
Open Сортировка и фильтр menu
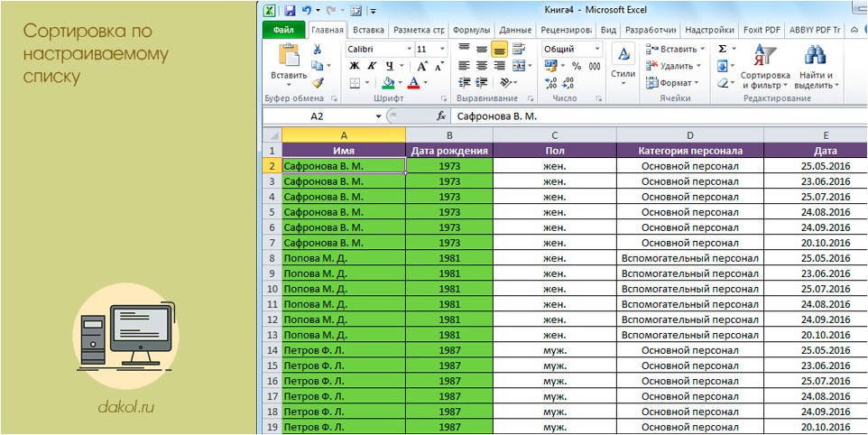(765, 66)
